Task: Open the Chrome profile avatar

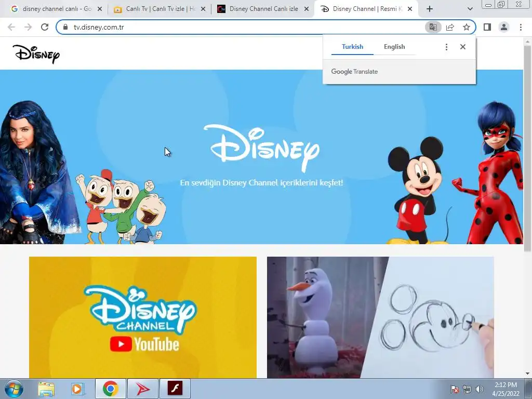Action: (504, 27)
